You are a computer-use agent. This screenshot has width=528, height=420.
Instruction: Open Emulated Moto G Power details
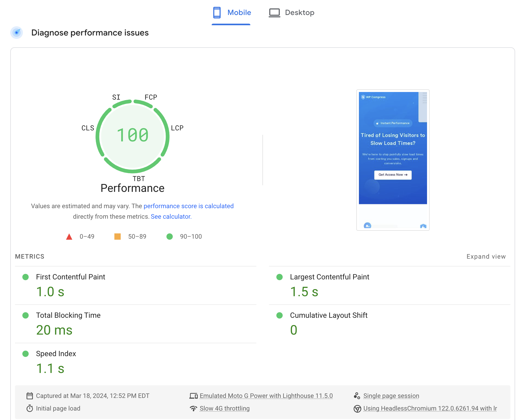tap(266, 396)
